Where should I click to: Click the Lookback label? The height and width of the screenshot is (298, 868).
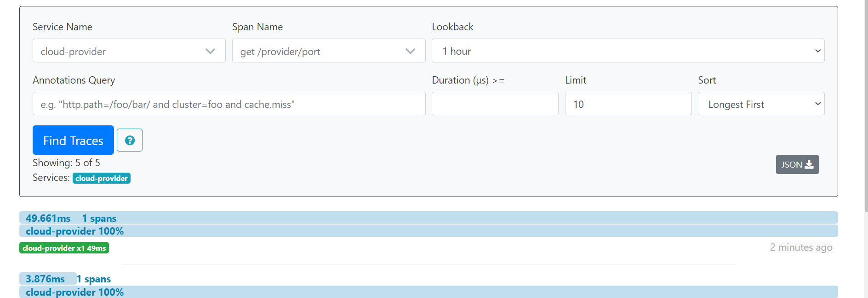coord(452,27)
